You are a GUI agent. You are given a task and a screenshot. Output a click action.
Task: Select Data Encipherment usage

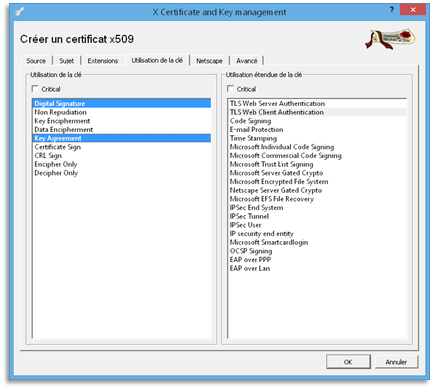122,129
